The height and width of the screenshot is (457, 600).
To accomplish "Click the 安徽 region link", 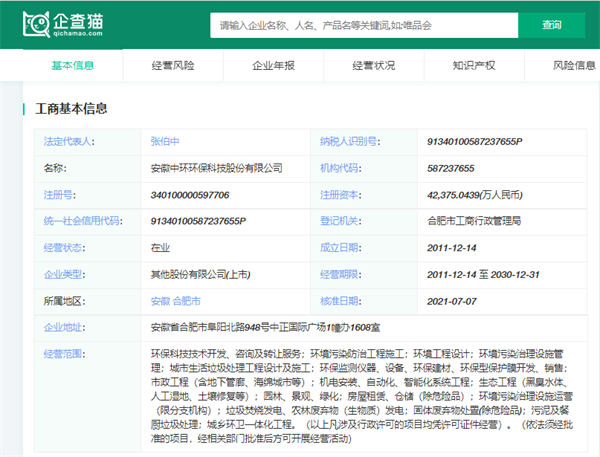I will (160, 300).
